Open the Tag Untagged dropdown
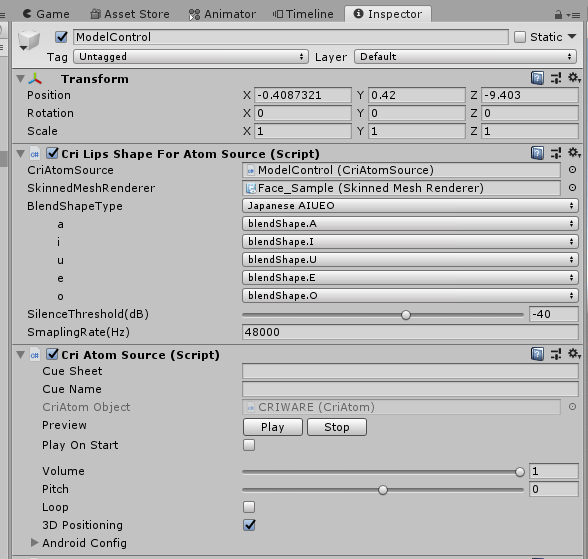The width and height of the screenshot is (588, 559). [191, 57]
